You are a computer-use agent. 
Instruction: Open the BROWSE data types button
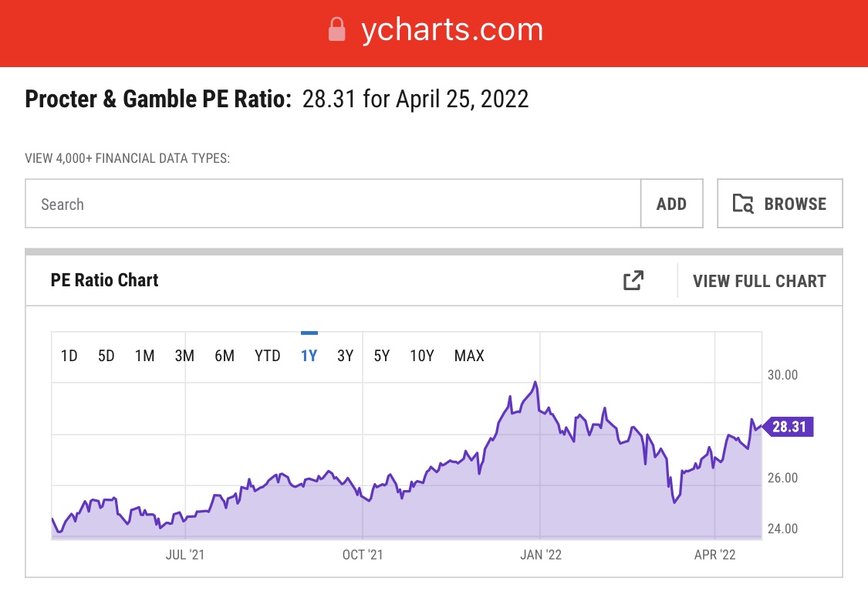coord(779,204)
